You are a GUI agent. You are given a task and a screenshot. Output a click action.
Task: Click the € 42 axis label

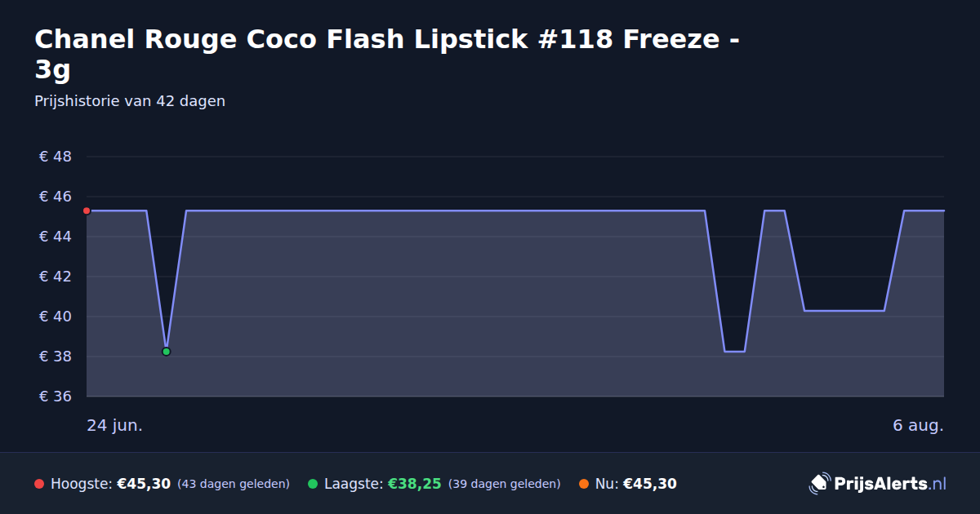pyautogui.click(x=56, y=277)
